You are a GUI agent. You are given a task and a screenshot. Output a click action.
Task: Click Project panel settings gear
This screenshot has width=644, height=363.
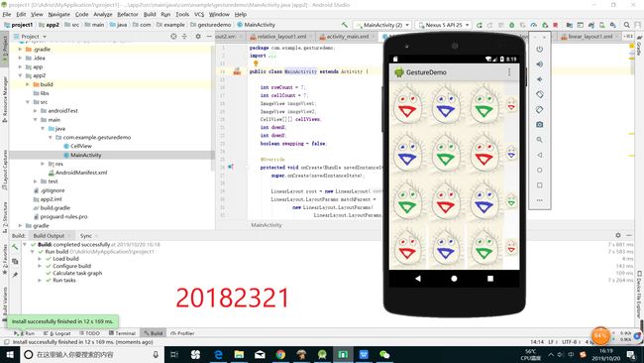coord(198,37)
